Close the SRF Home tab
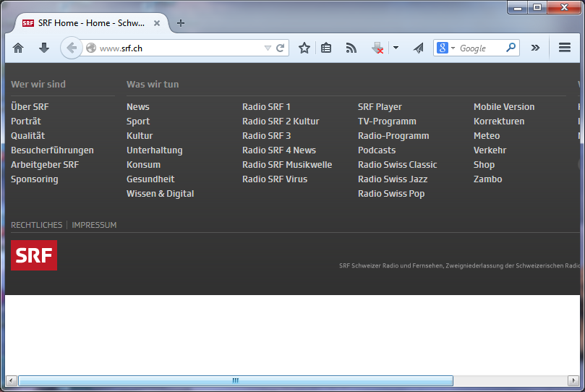585x392 pixels. pyautogui.click(x=157, y=23)
